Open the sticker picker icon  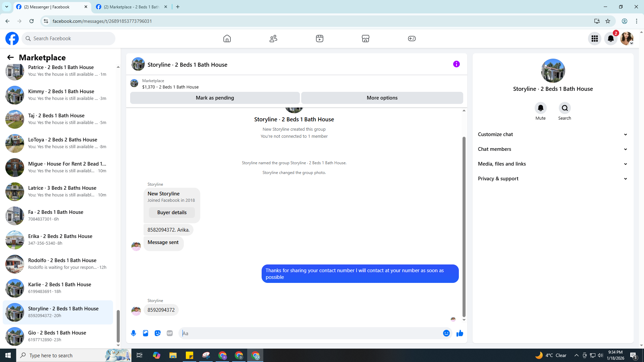click(158, 333)
